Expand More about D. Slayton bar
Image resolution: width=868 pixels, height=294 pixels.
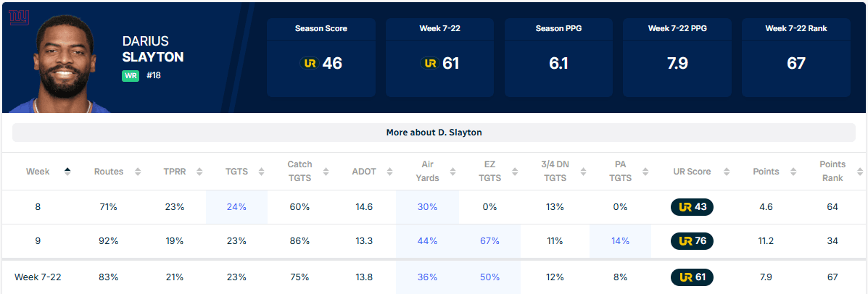434,133
